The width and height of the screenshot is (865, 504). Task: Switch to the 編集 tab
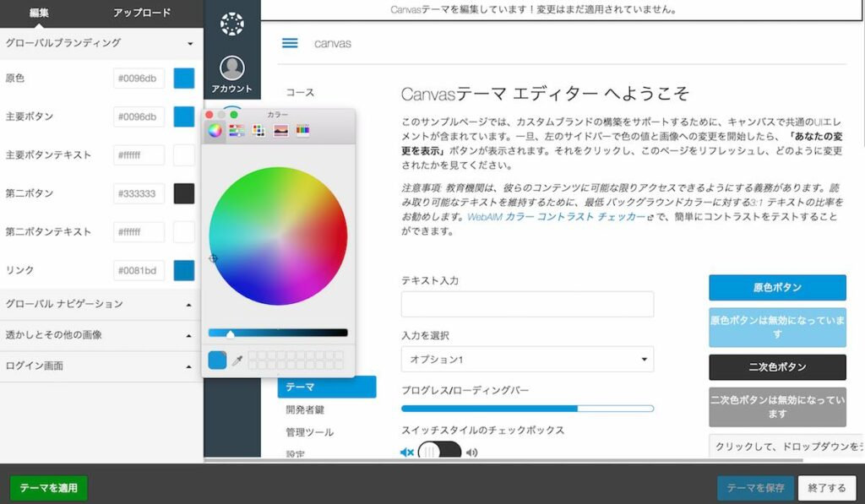[39, 13]
